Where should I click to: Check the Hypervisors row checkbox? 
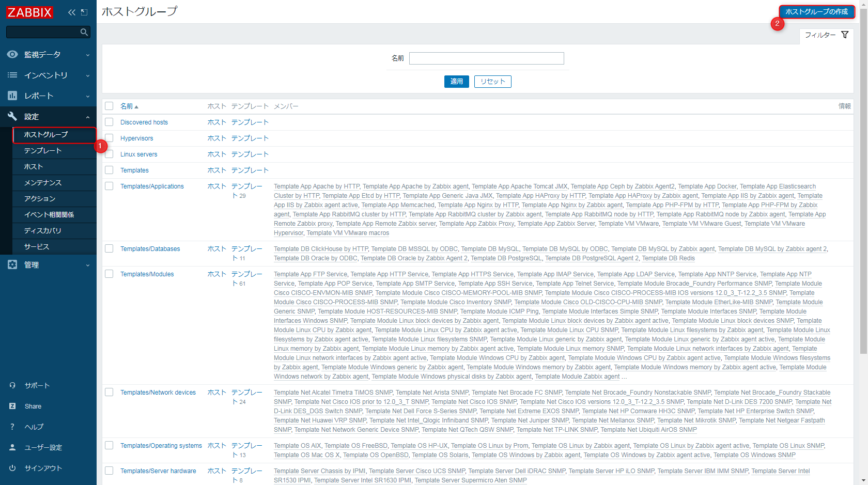[109, 138]
